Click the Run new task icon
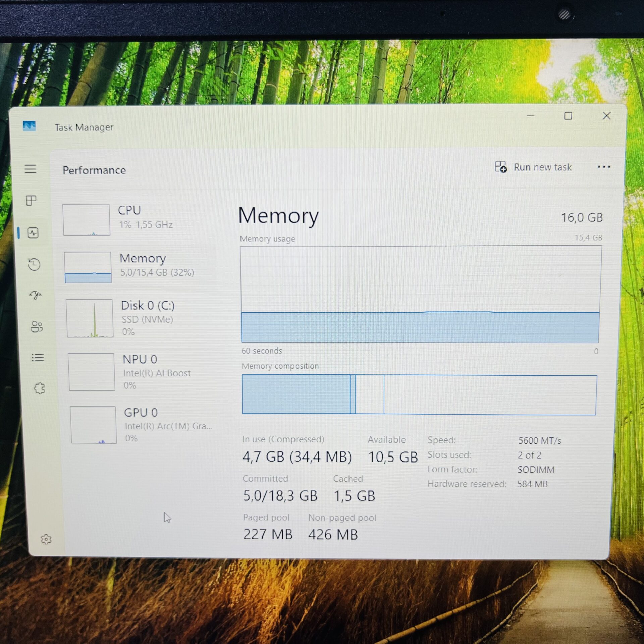644x644 pixels. 501,167
